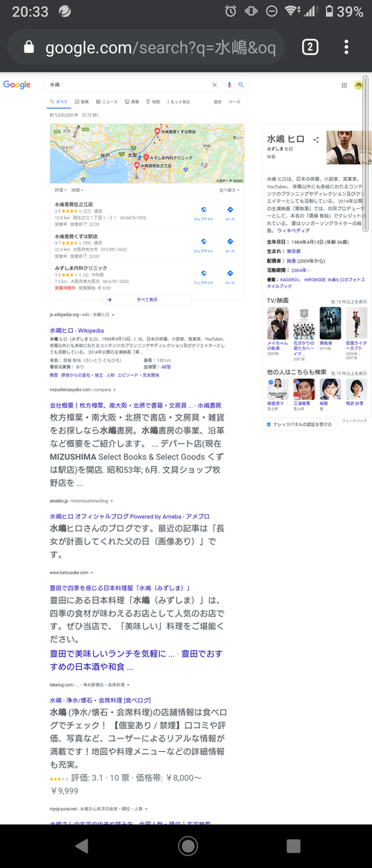Click the Google logo
Image resolution: width=372 pixels, height=868 pixels.
(x=16, y=85)
